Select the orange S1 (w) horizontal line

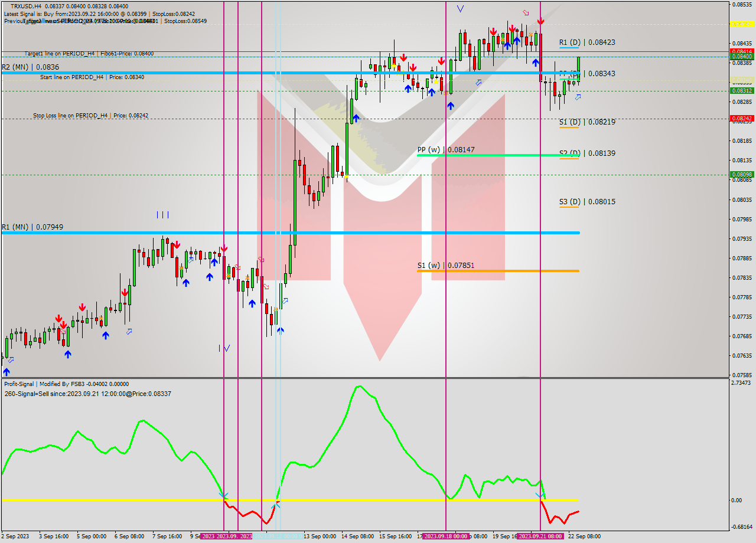tap(498, 271)
